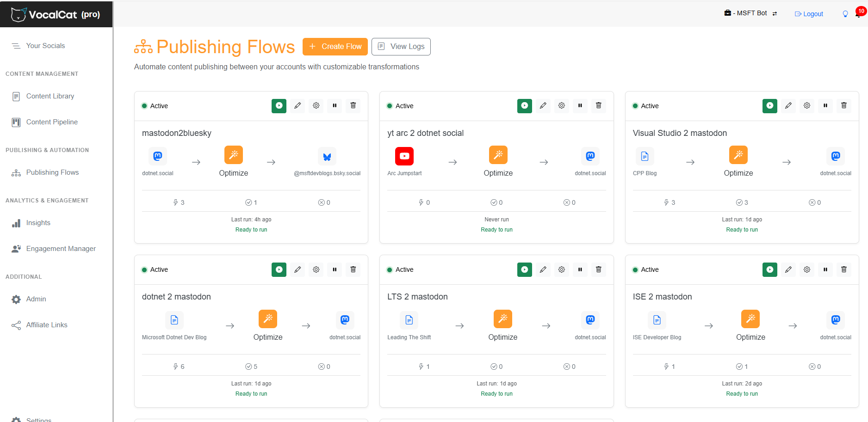The image size is (868, 422).
Task: Open the notifications bell with 10 badge
Action: 858,14
